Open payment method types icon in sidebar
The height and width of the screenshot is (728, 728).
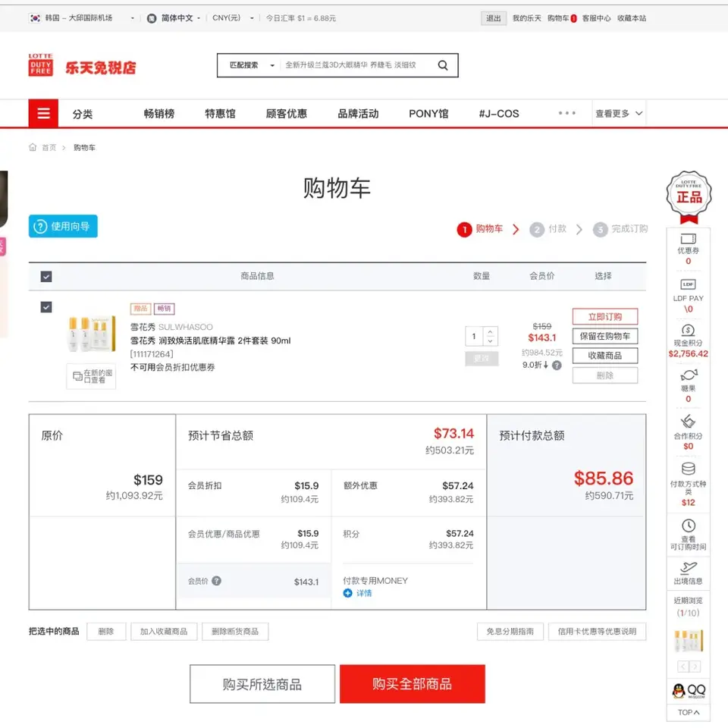(688, 468)
